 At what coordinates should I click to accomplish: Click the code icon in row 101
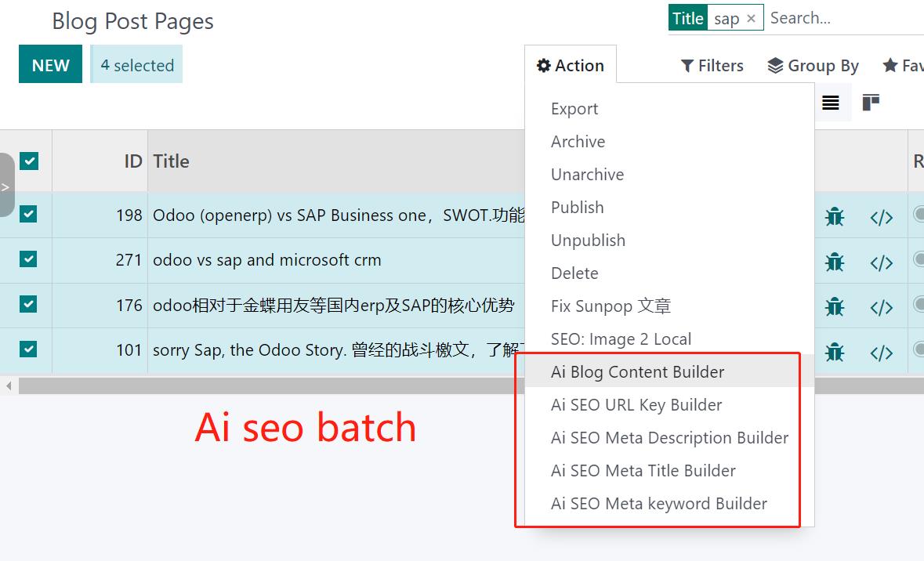(x=882, y=353)
